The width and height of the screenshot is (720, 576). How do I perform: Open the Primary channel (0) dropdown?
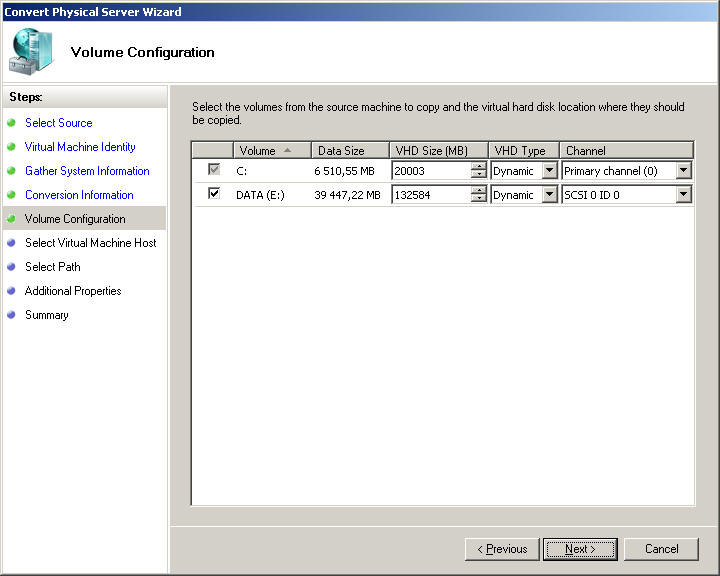point(683,170)
